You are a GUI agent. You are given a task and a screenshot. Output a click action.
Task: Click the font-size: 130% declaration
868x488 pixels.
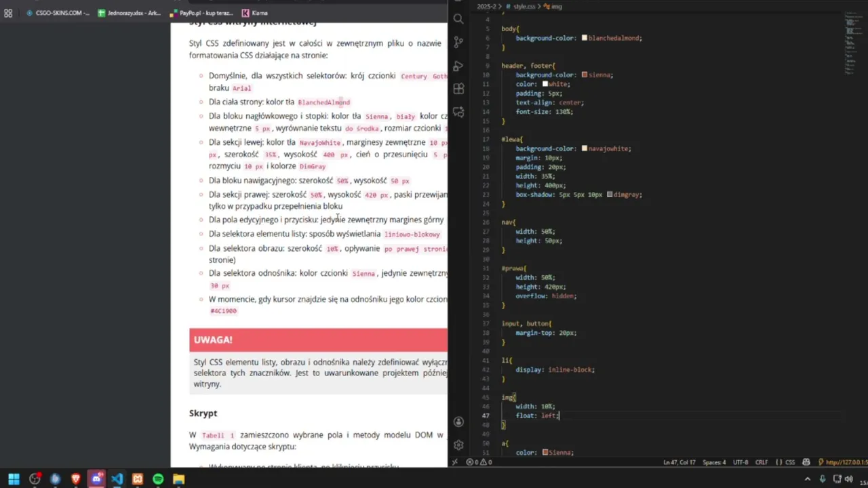[544, 111]
